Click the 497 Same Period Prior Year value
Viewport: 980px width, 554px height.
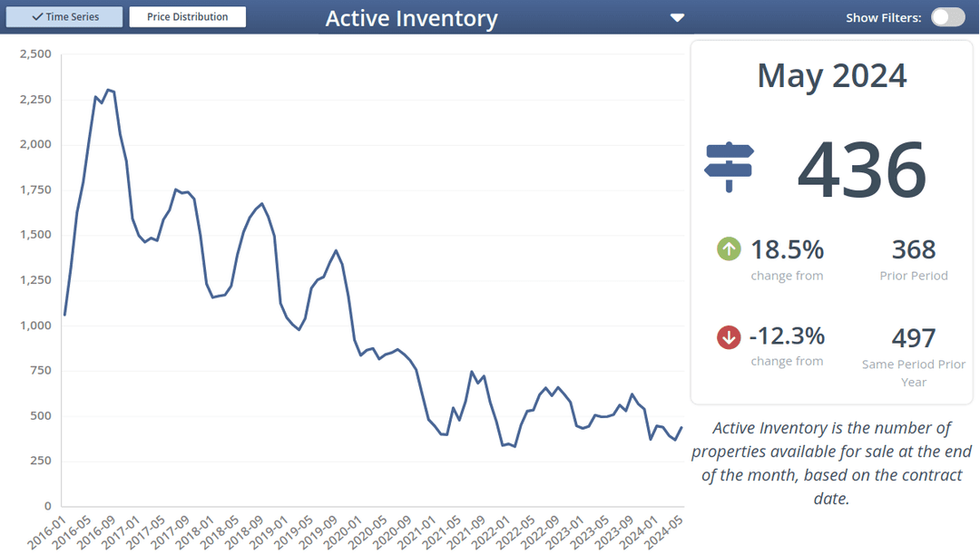click(x=913, y=338)
